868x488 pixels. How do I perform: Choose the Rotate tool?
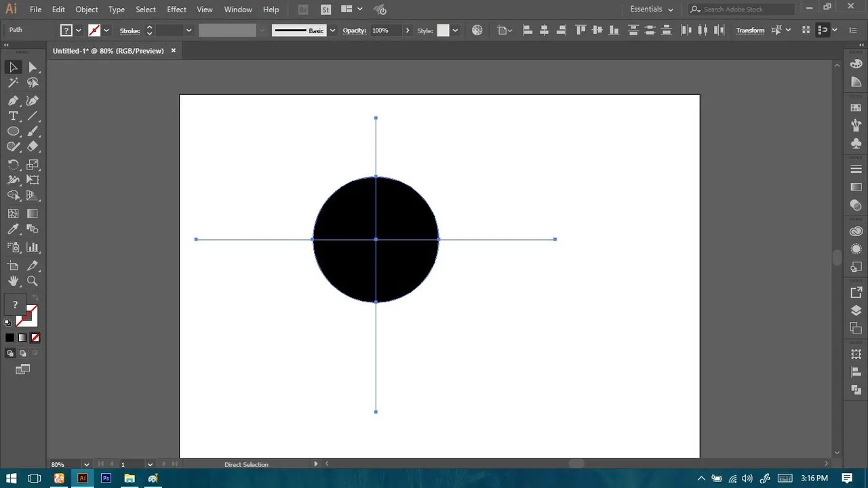[x=13, y=165]
